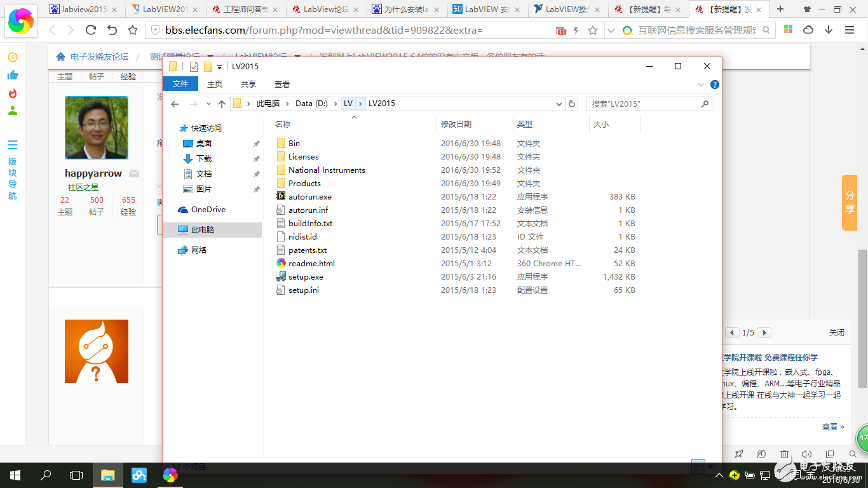Screen dimensions: 868x488
Task: Click the 查看 » link
Action: pos(833,427)
